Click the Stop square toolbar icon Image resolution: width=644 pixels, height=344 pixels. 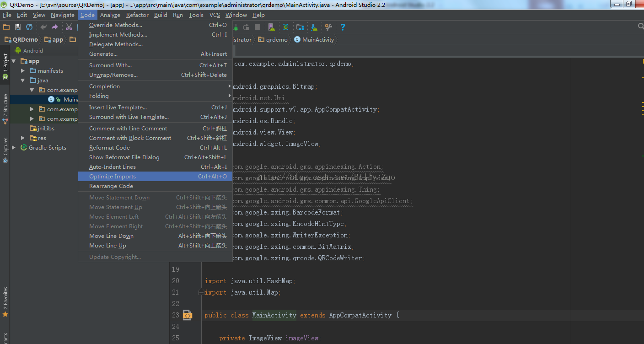[258, 27]
